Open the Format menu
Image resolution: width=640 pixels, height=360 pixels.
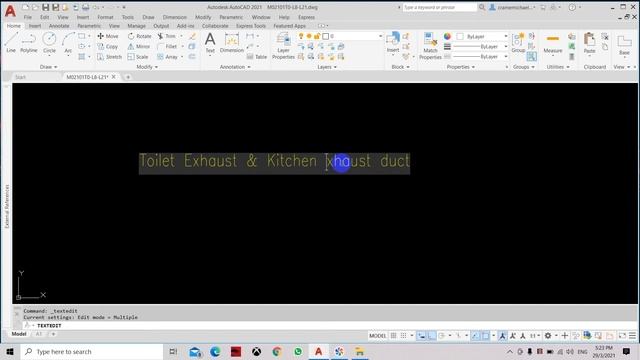click(x=105, y=17)
